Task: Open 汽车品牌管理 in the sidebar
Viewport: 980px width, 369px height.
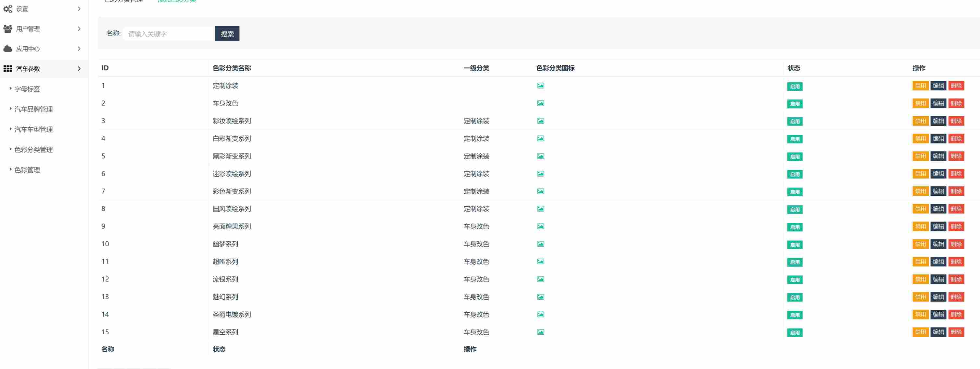Action: click(33, 109)
